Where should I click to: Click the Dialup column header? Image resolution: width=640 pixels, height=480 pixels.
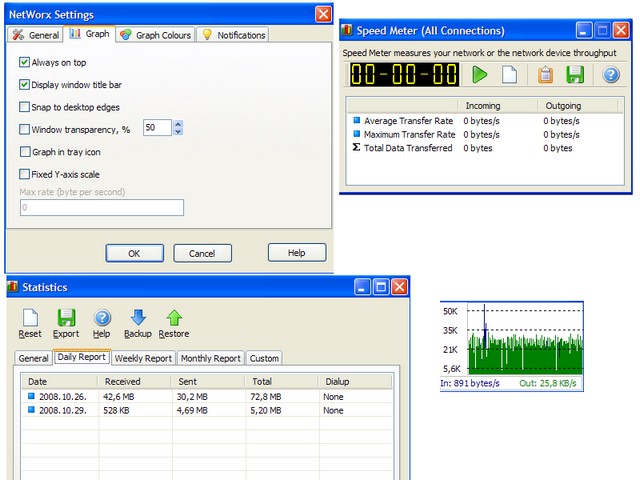coord(354,382)
